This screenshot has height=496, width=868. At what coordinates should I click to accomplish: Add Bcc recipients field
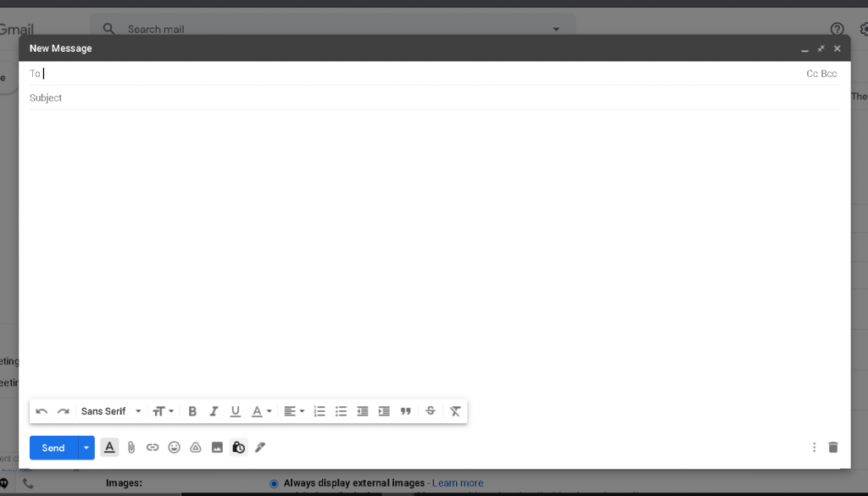coord(829,74)
